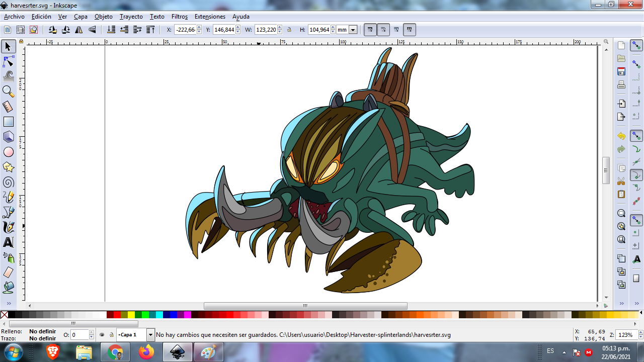This screenshot has height=362, width=644.
Task: Choose the Bezier Pen tool
Action: [x=8, y=212]
